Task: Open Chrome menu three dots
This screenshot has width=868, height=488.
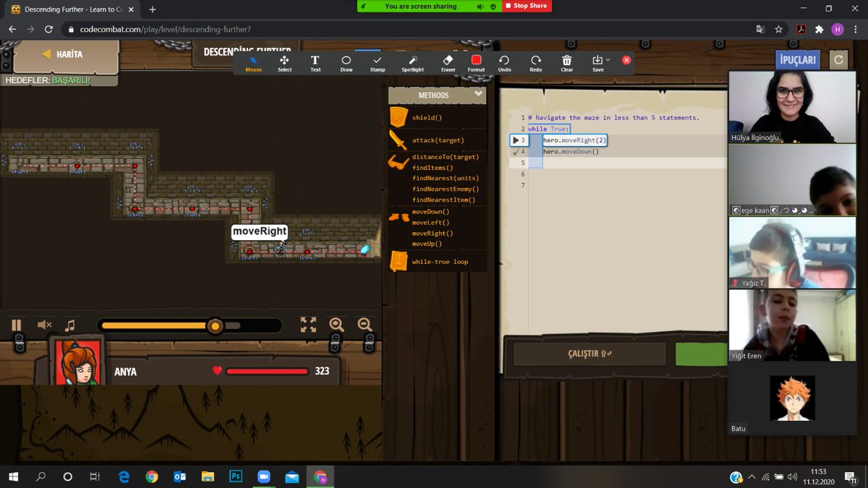Action: (856, 30)
